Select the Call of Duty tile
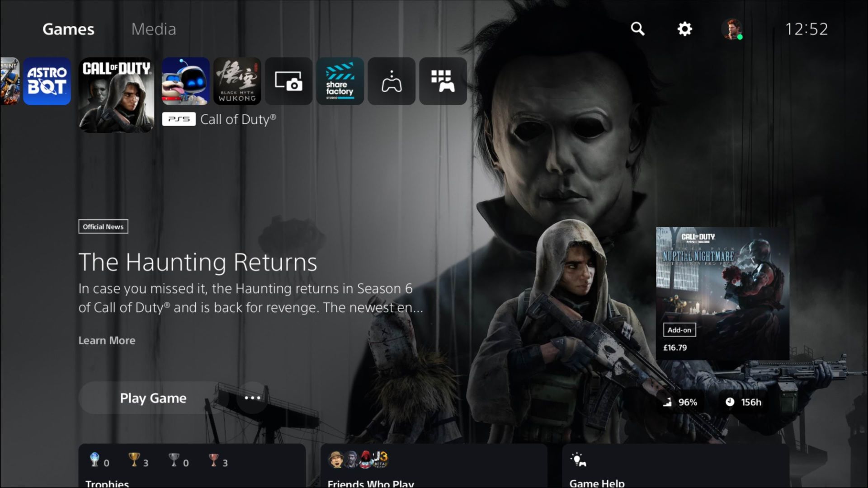This screenshot has width=868, height=488. pos(117,95)
